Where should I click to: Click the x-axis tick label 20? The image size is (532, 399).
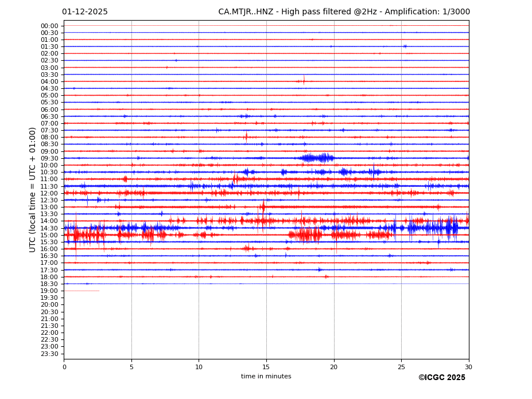pyautogui.click(x=334, y=367)
